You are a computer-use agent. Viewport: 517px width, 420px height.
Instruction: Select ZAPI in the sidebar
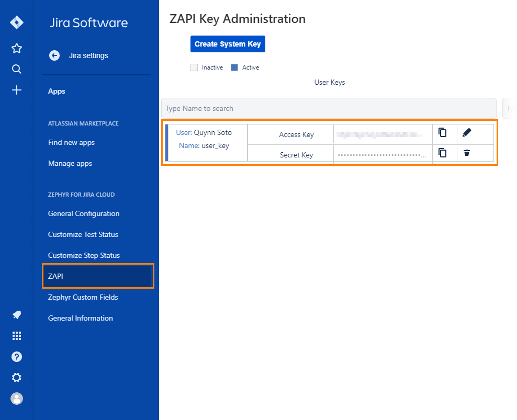98,276
